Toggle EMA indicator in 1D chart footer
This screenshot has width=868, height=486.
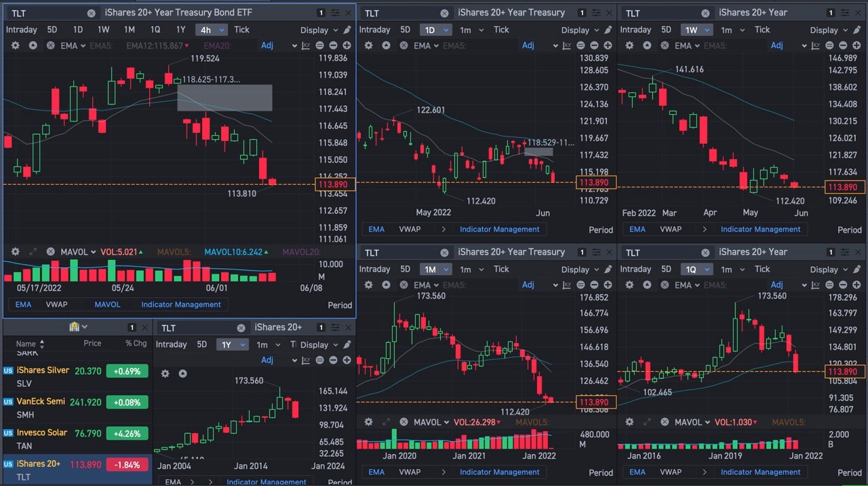pyautogui.click(x=376, y=229)
